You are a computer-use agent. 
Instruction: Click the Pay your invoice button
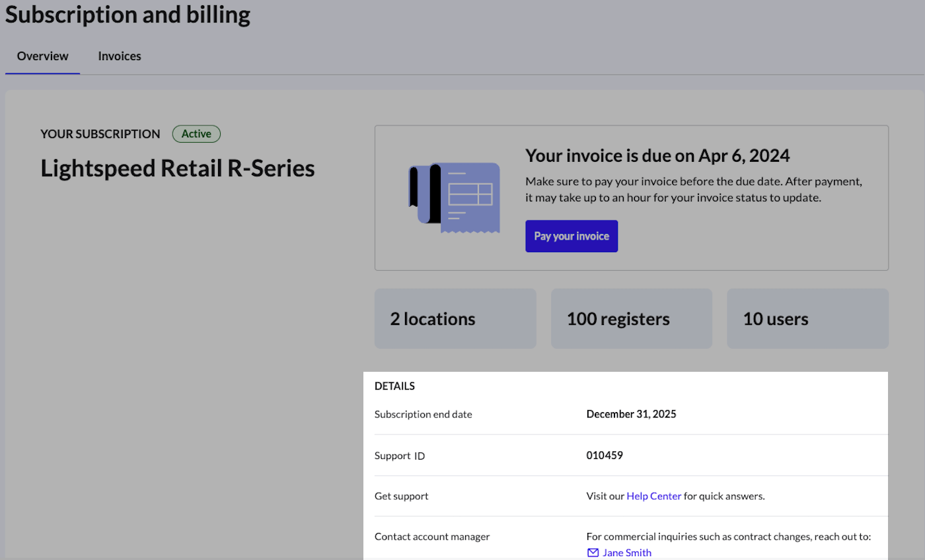(x=572, y=236)
